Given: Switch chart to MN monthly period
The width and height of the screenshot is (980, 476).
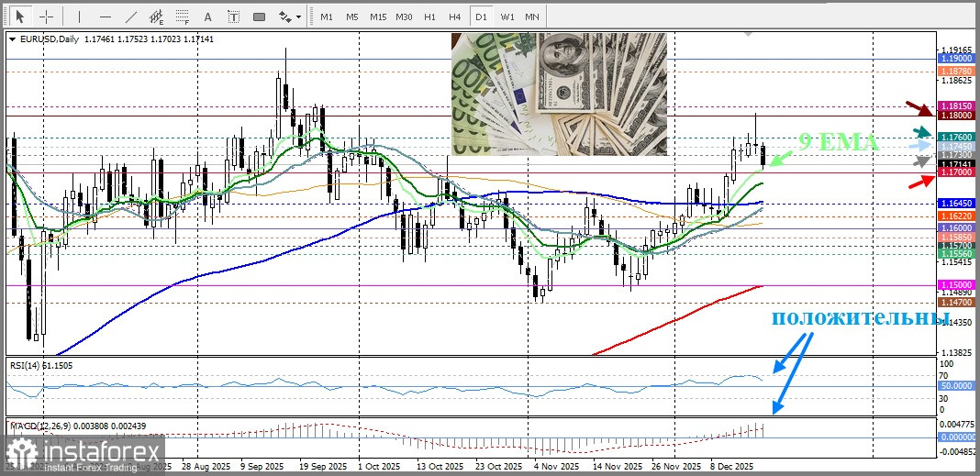Looking at the screenshot, I should pyautogui.click(x=532, y=17).
